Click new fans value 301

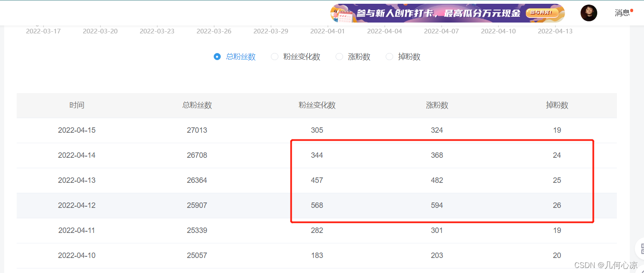click(437, 230)
